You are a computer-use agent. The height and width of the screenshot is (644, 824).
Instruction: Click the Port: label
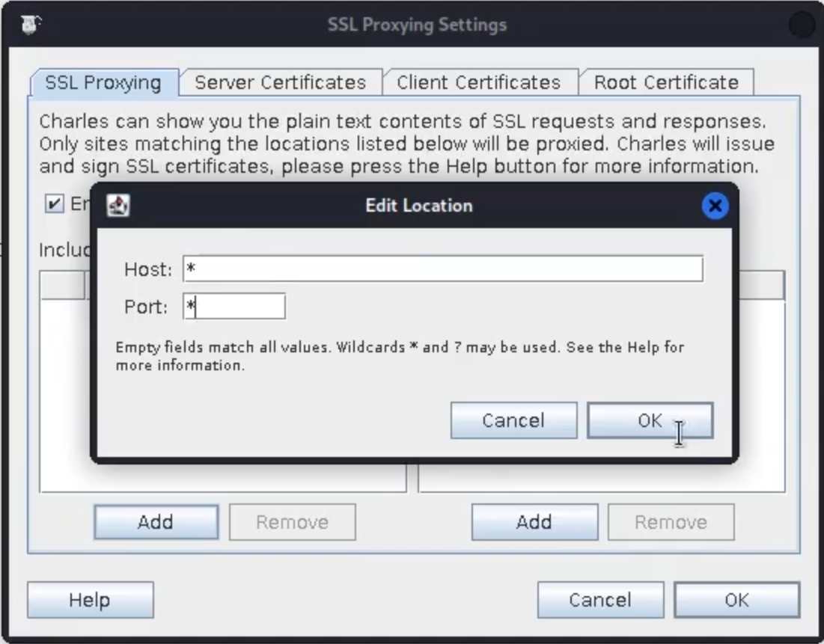(x=146, y=307)
